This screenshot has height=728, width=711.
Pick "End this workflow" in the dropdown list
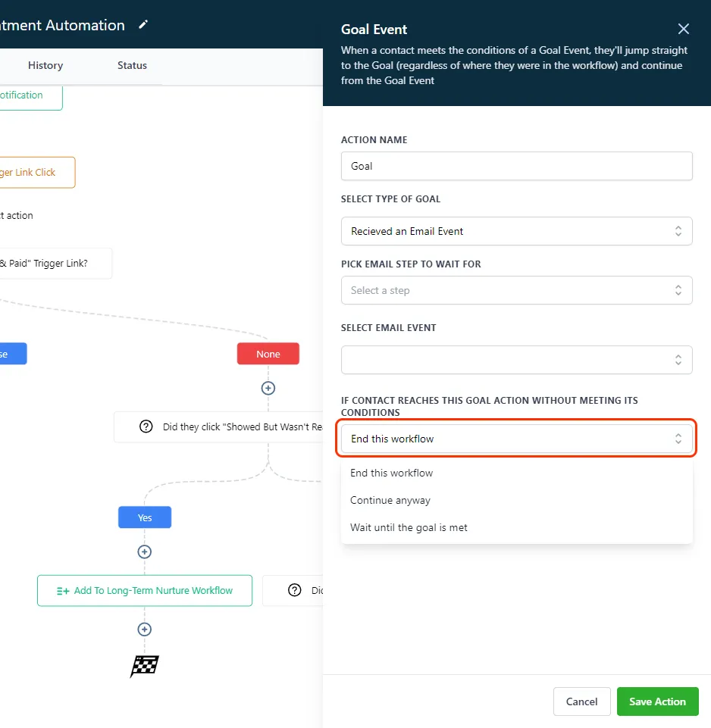(392, 473)
